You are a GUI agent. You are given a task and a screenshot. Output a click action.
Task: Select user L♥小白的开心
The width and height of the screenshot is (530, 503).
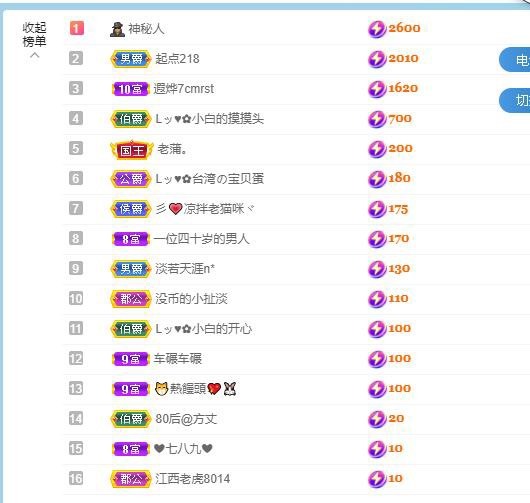tap(203, 329)
